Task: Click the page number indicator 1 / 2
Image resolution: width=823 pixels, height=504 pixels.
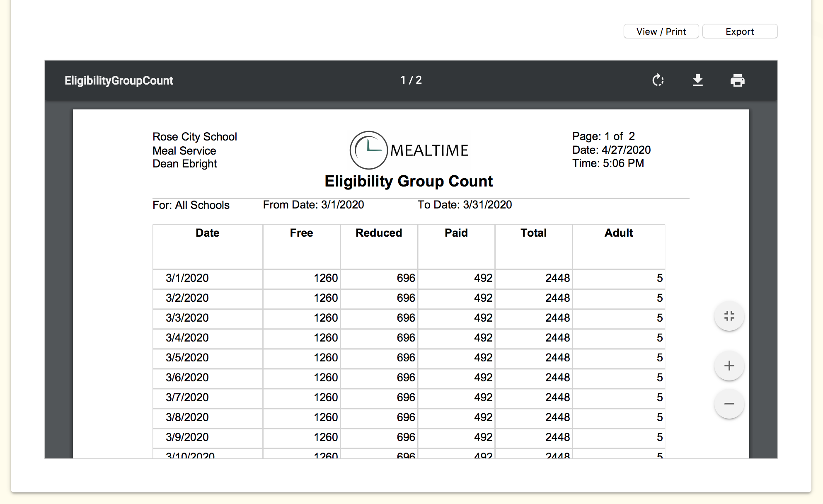Action: point(411,80)
